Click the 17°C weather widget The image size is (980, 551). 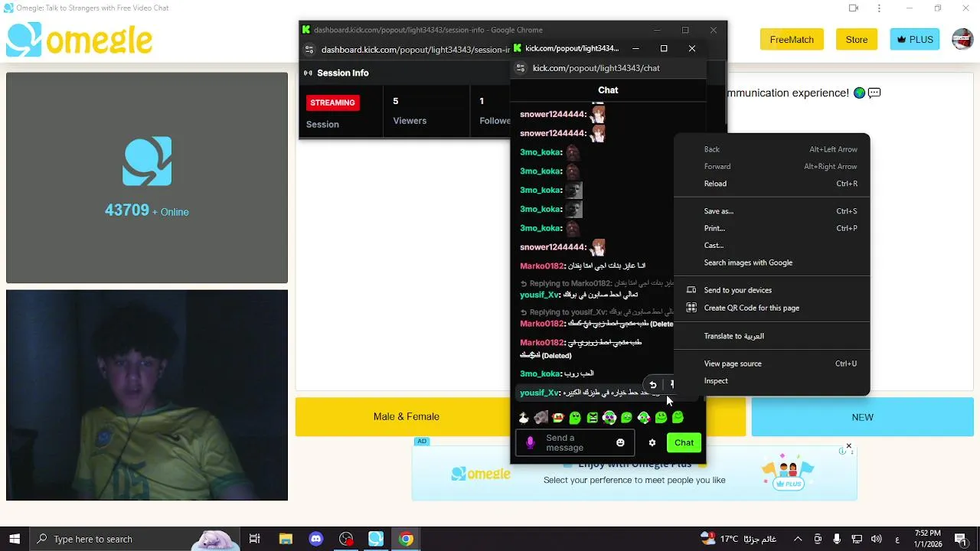pyautogui.click(x=740, y=539)
